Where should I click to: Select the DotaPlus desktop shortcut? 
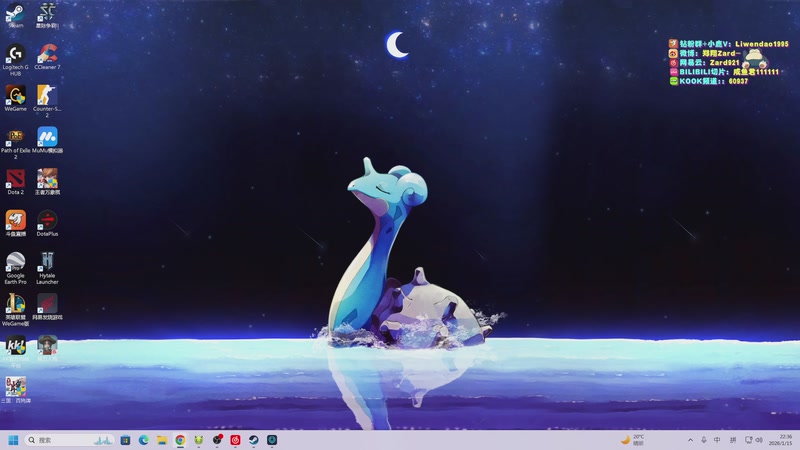pyautogui.click(x=47, y=223)
